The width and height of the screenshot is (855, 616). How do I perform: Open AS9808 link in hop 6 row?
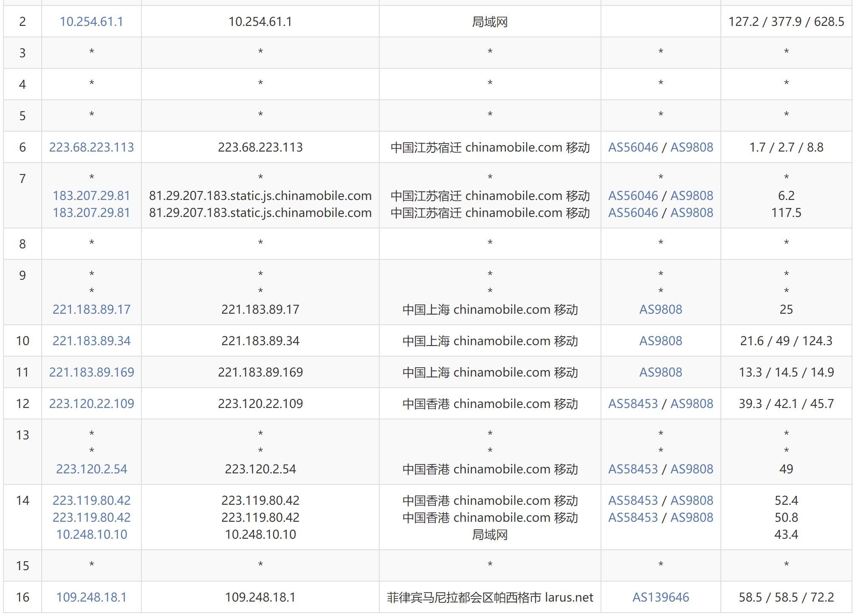[x=692, y=147]
